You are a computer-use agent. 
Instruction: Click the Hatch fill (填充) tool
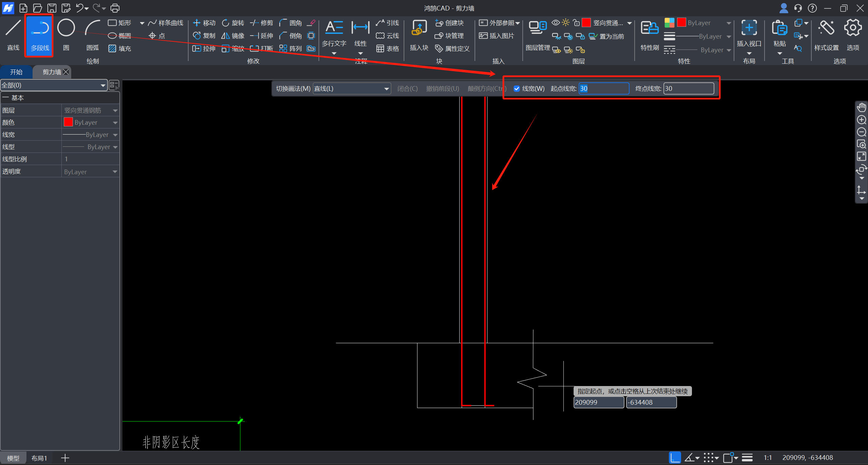coord(119,48)
